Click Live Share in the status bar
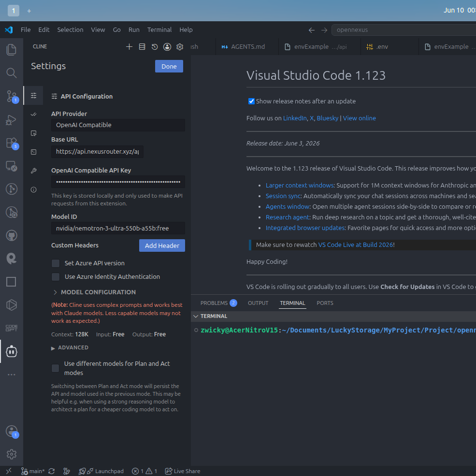 183,471
